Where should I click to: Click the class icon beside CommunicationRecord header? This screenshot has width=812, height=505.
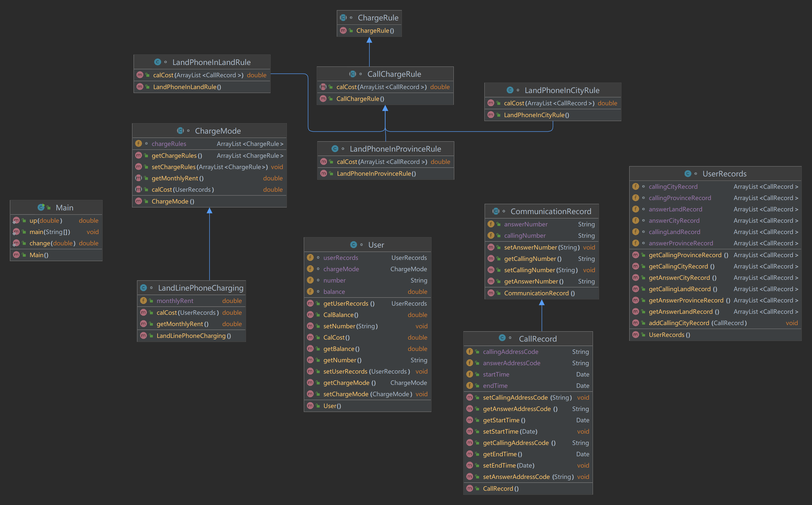[x=496, y=211]
